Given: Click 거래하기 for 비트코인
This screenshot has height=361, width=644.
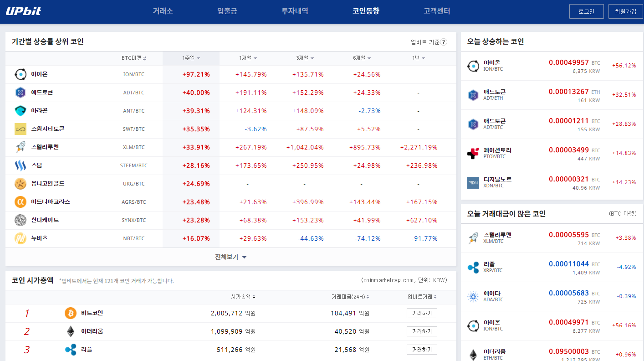Looking at the screenshot, I should [x=422, y=313].
